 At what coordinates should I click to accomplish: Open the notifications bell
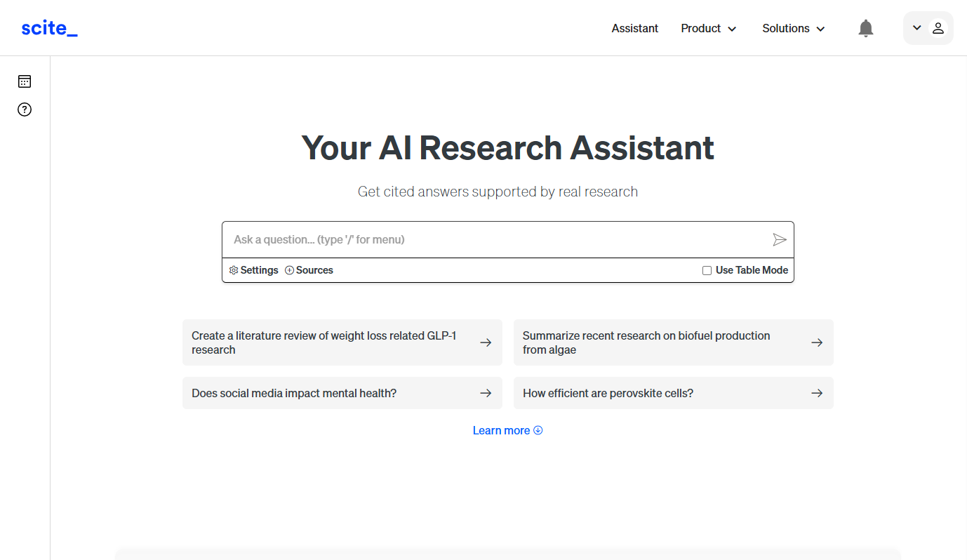point(866,28)
